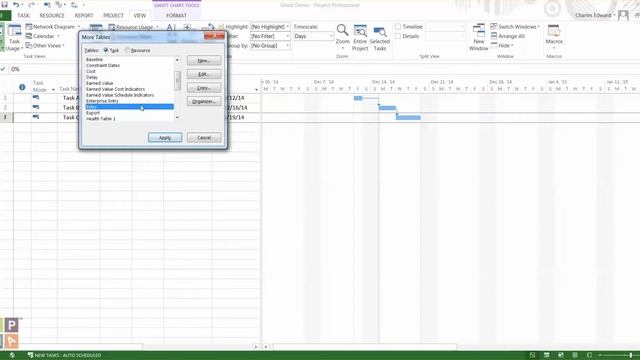Click the Calendar view icon
The image size is (640, 360).
pyautogui.click(x=29, y=36)
